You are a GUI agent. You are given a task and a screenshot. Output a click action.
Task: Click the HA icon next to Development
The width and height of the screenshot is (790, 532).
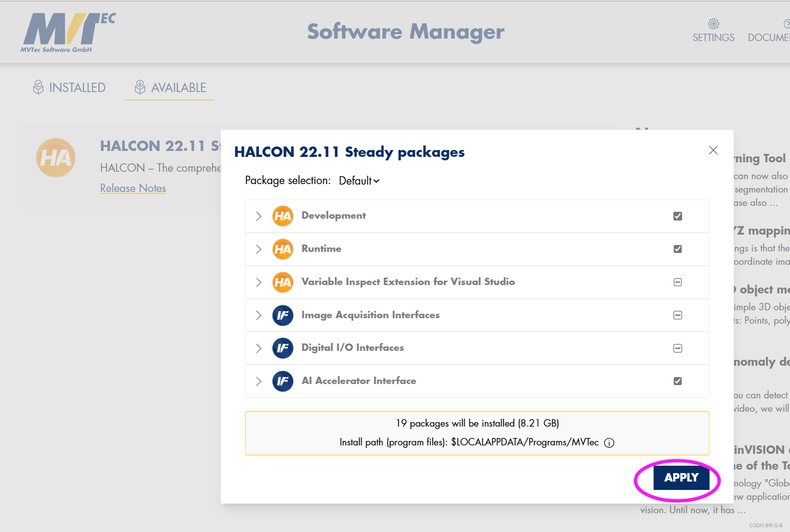(283, 216)
